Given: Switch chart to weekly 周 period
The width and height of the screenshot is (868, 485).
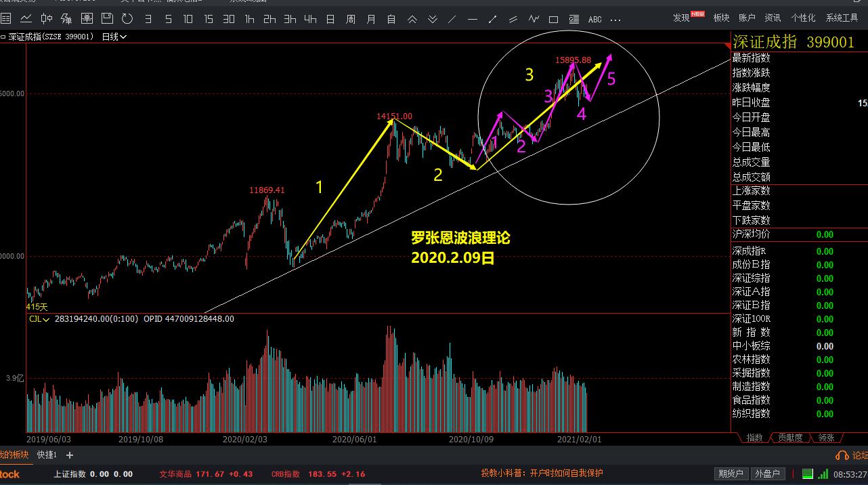Looking at the screenshot, I should [350, 19].
